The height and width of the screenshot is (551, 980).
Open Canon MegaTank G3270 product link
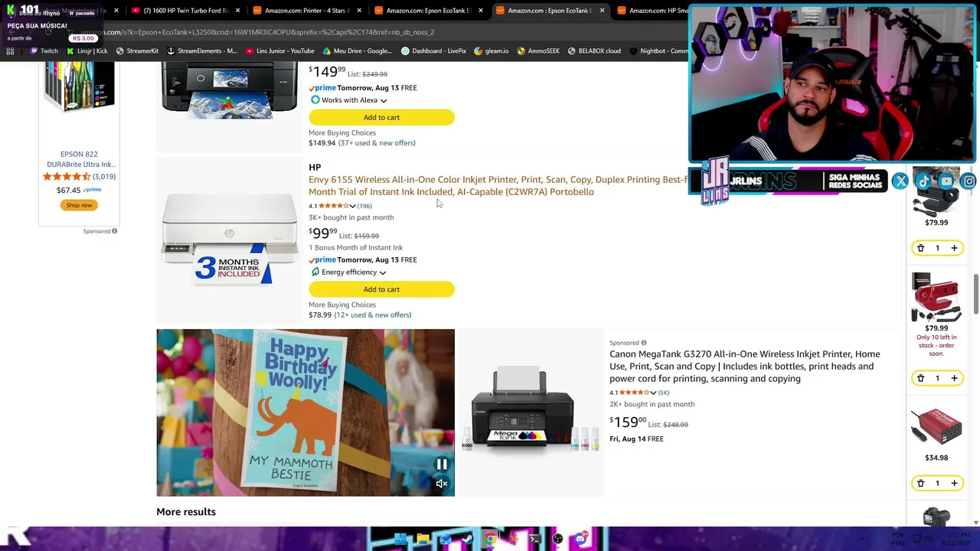744,366
